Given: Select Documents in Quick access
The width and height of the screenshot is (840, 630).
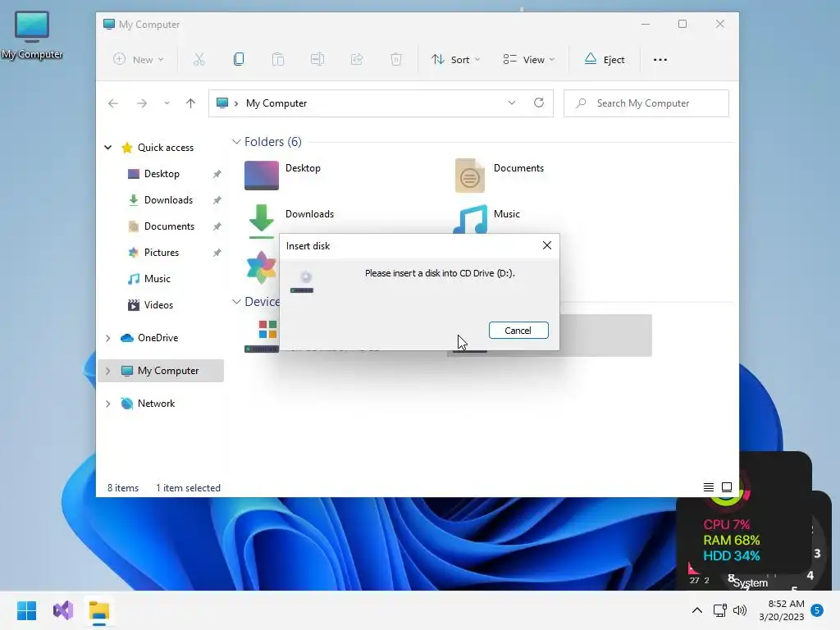Looking at the screenshot, I should 169,226.
